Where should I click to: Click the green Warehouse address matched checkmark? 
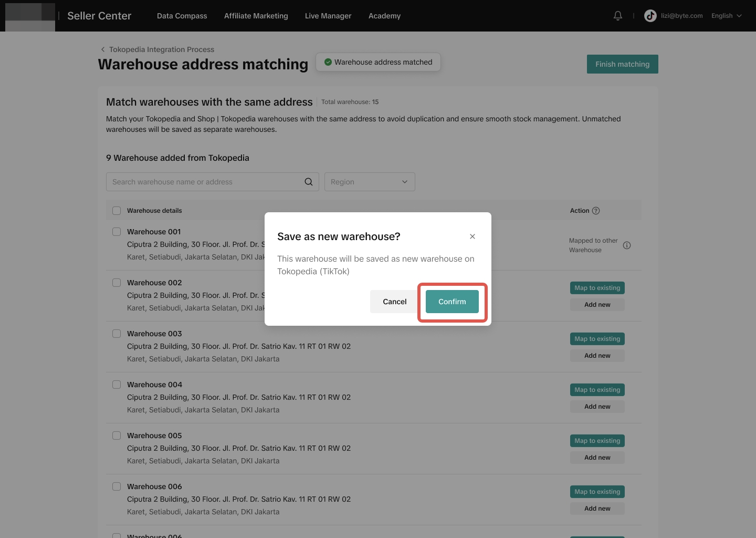click(x=328, y=62)
